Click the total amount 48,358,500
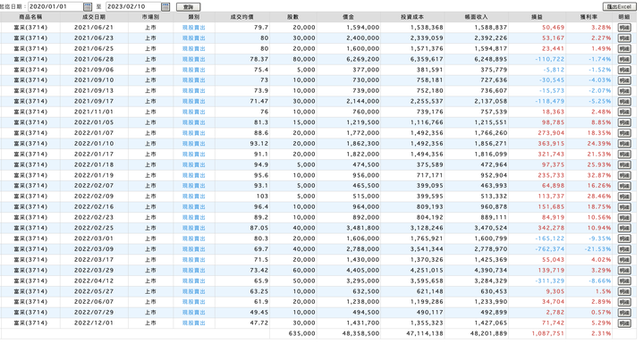 (x=361, y=334)
